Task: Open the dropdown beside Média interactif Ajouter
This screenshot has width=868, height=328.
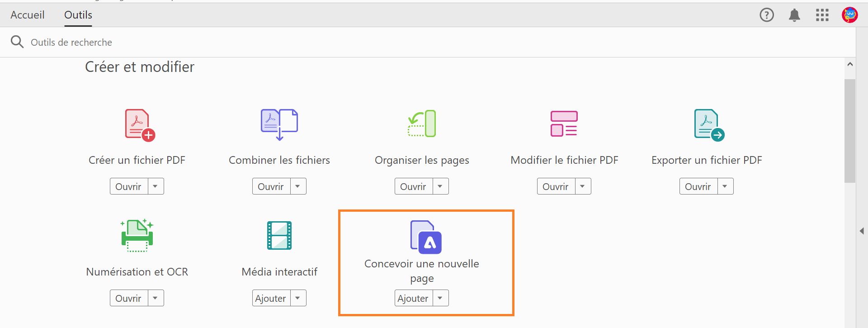Action: [297, 298]
